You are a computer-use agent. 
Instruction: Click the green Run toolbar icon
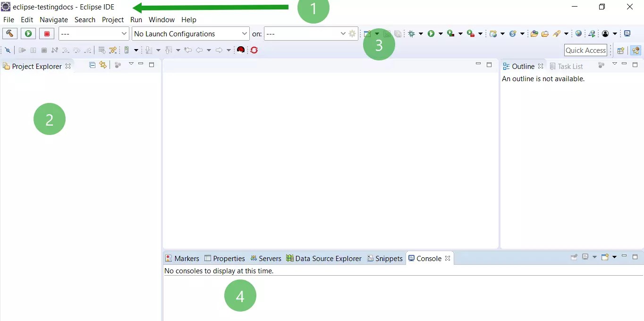click(431, 34)
